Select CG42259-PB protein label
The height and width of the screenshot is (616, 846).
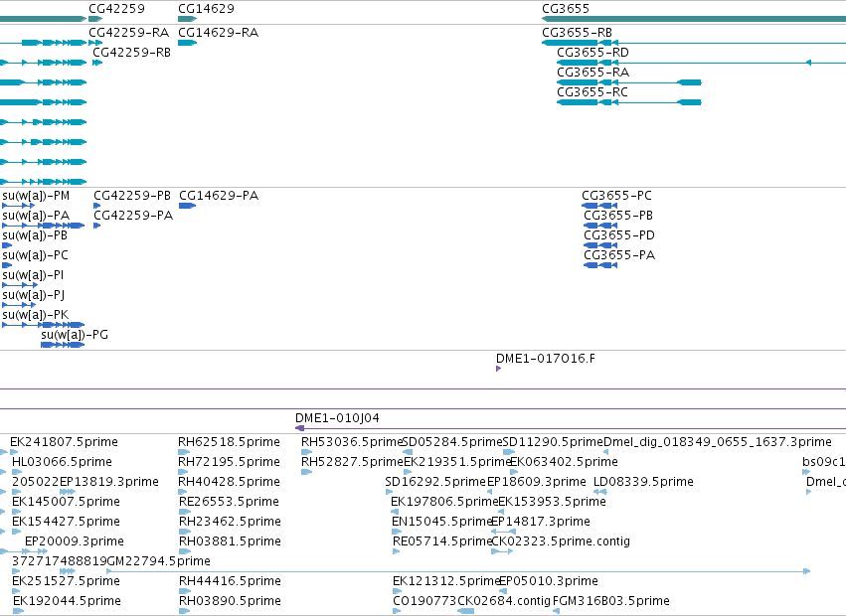(x=132, y=196)
